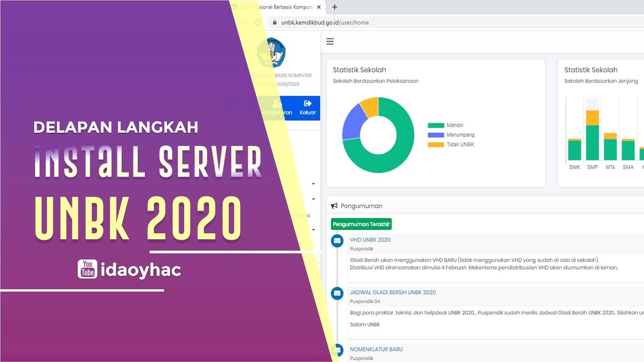Viewport: 644px width, 362px height.
Task: Click the Salam UNBK text
Action: coord(365,325)
